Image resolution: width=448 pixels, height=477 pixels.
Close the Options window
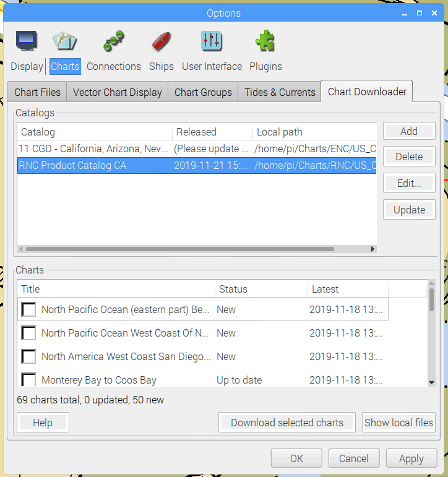click(x=434, y=13)
